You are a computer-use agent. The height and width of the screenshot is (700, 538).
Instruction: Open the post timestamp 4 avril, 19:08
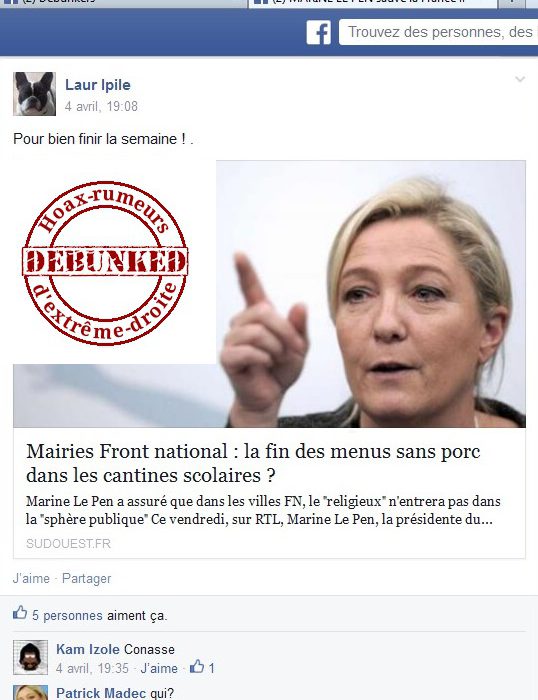pyautogui.click(x=101, y=106)
